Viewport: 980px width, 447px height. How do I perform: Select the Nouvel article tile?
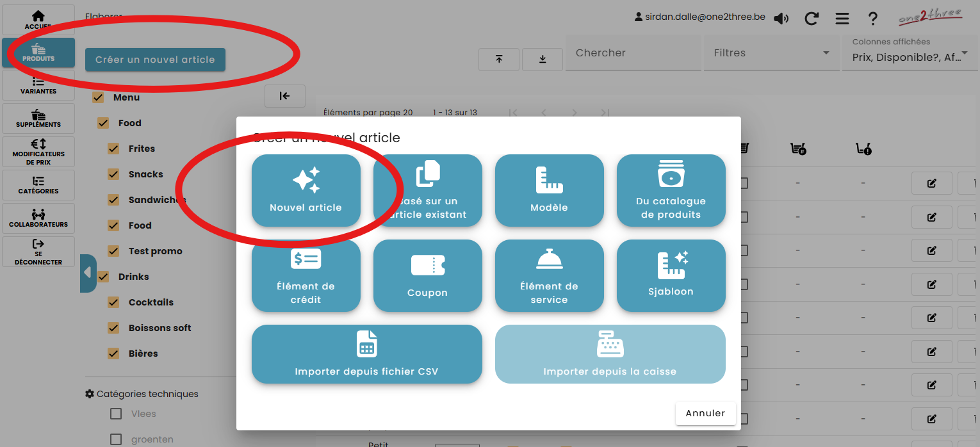(x=306, y=190)
